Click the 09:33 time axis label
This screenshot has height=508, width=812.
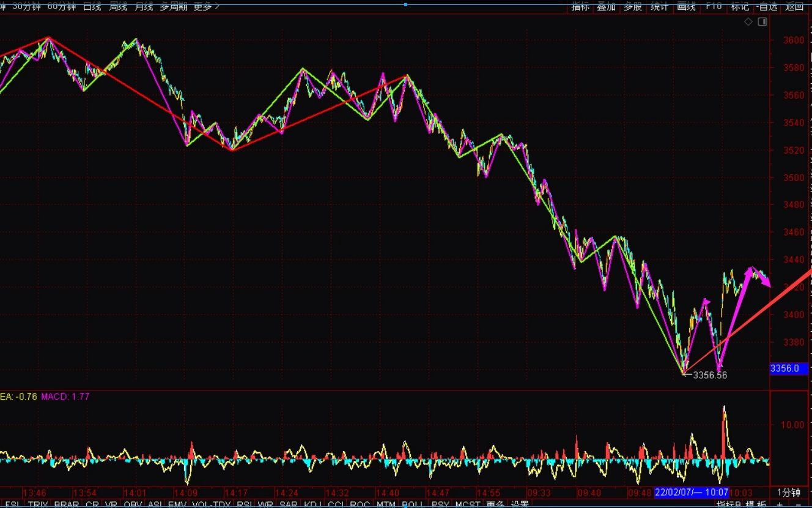click(x=539, y=493)
